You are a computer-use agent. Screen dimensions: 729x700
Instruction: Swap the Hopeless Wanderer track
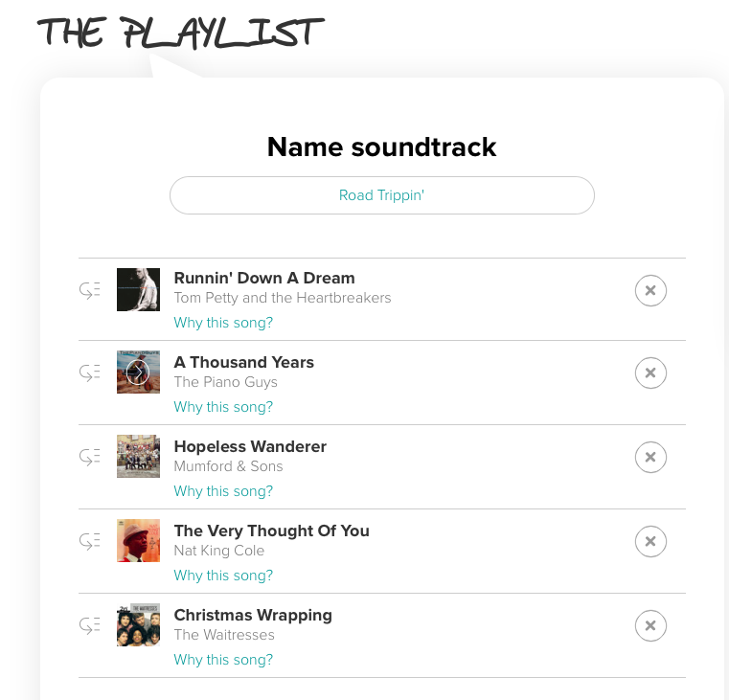tap(90, 458)
